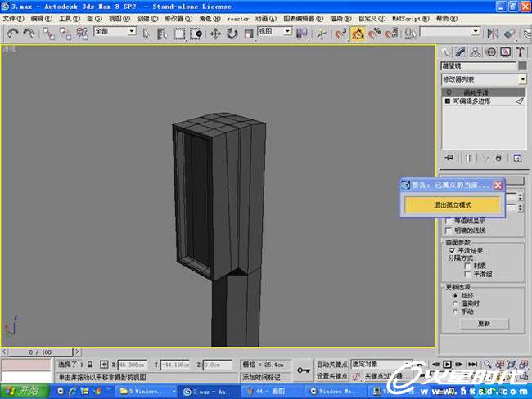Select the Select and Link tool
The height and width of the screenshot is (399, 532).
coord(49,34)
